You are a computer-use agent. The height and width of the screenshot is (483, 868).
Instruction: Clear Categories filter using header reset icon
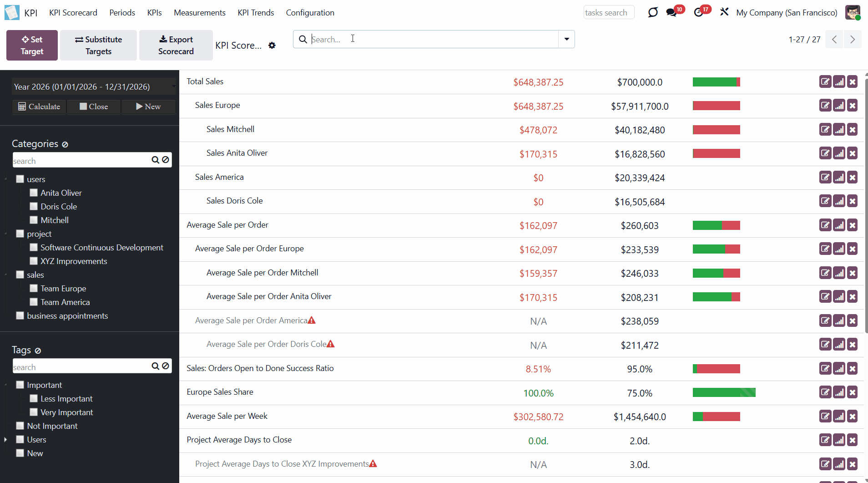pos(65,144)
